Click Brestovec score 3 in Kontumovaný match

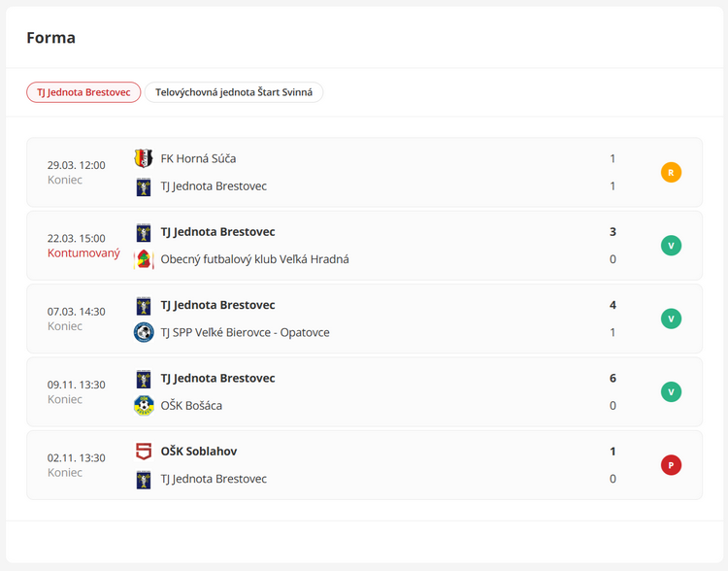(612, 232)
